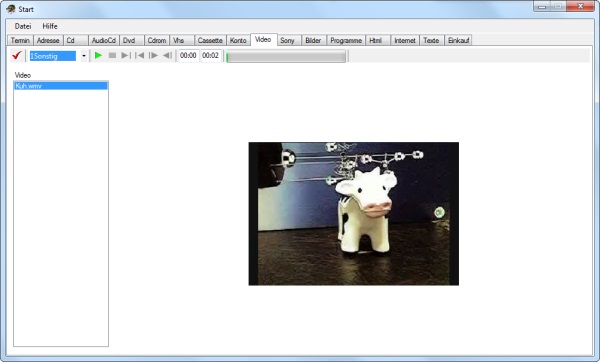Click the 00:00 elapsed time field
600x362 pixels.
pyautogui.click(x=188, y=55)
